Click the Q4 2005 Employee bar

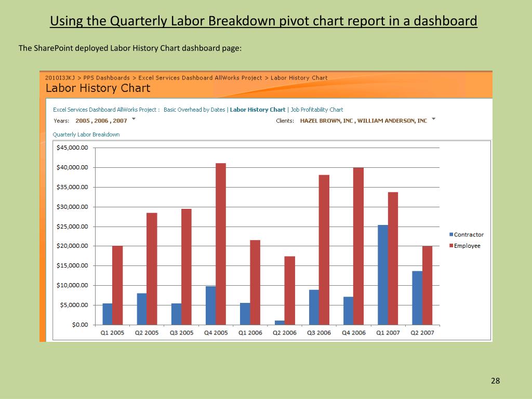pyautogui.click(x=221, y=244)
